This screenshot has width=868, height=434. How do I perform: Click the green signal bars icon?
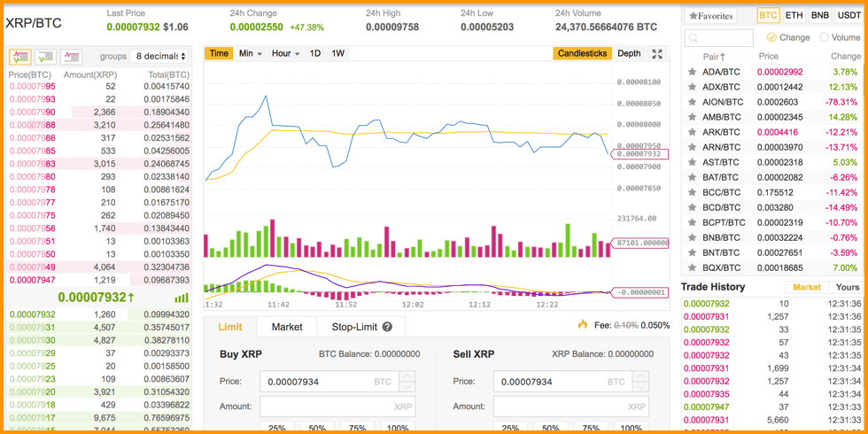coord(182,298)
